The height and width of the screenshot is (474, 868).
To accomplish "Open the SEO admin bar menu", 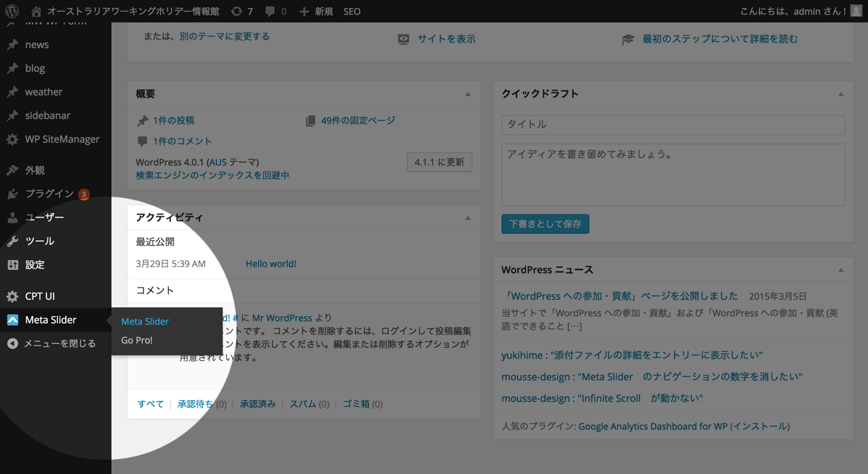I will [352, 12].
